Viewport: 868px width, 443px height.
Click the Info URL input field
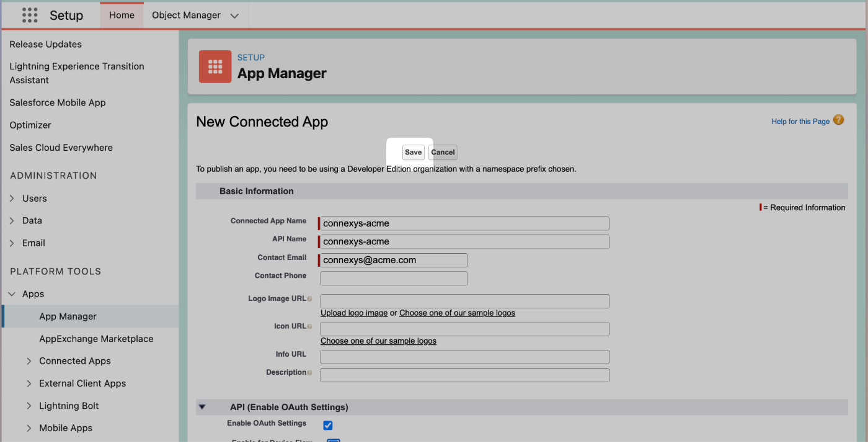click(x=465, y=357)
